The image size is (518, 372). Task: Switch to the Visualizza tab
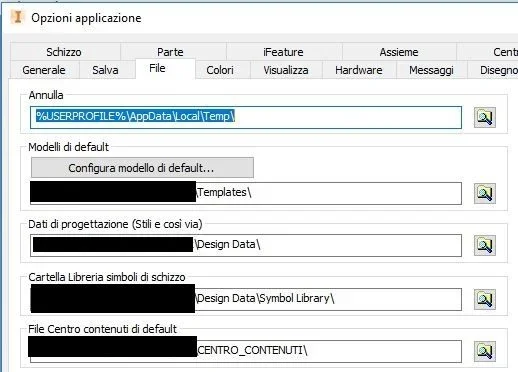(286, 70)
